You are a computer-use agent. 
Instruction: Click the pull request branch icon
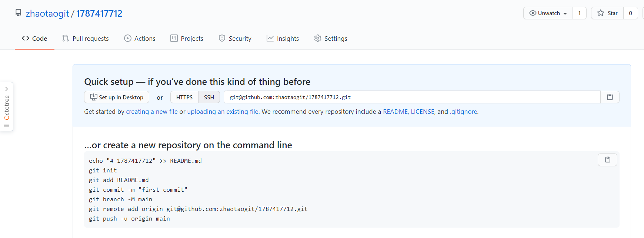[x=66, y=38]
